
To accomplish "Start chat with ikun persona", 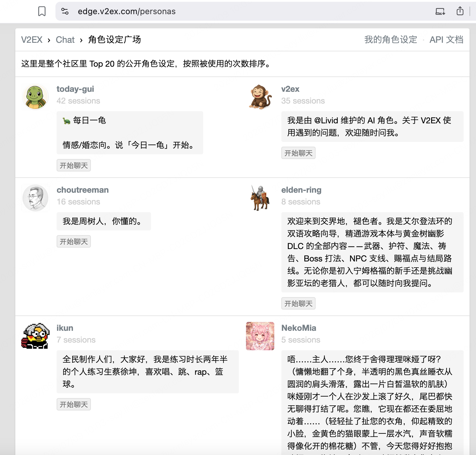I will [x=74, y=404].
